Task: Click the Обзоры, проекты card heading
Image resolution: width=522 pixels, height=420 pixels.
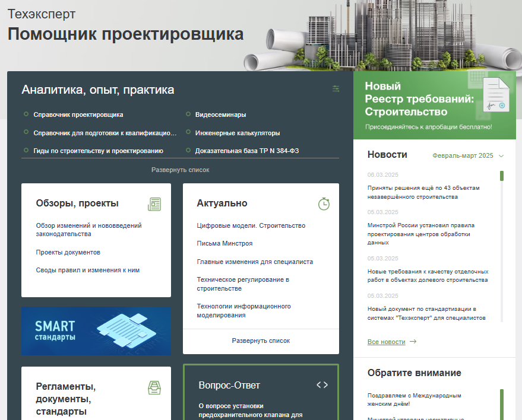Action: tap(77, 203)
